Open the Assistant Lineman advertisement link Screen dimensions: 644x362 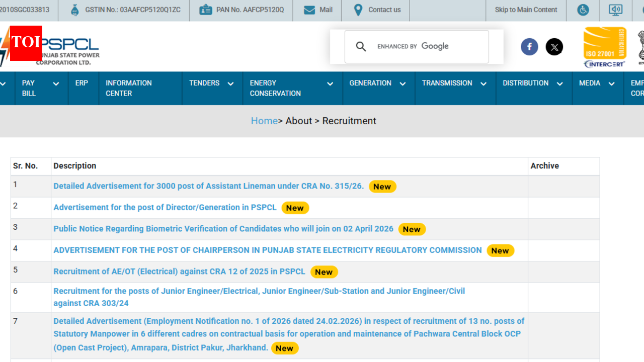pyautogui.click(x=208, y=186)
